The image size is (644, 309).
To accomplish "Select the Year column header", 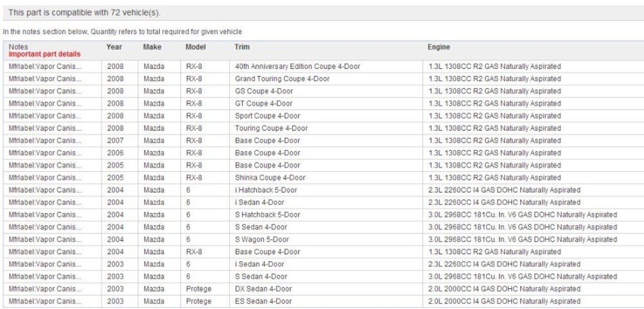I will coord(114,47).
